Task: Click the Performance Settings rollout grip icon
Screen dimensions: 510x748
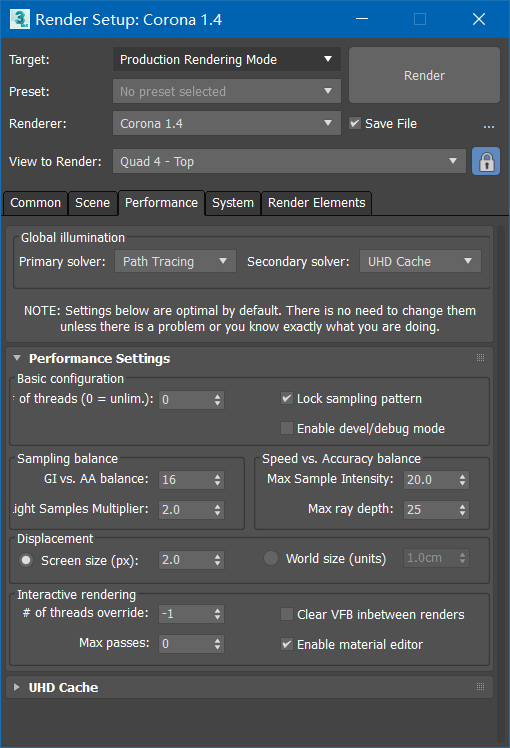Action: point(480,358)
